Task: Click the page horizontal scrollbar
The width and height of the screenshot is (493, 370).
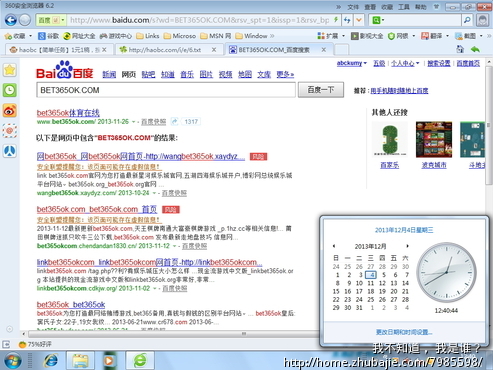Action: click(x=173, y=333)
